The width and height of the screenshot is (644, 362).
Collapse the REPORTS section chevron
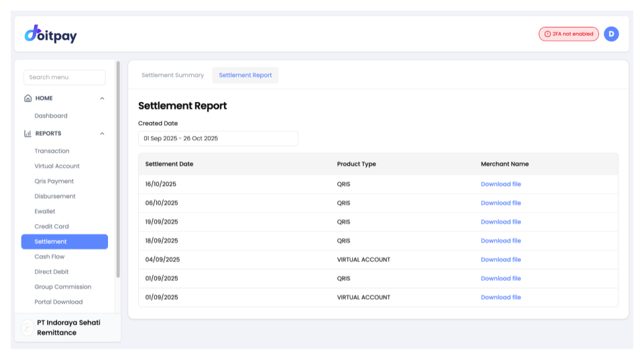pos(102,134)
